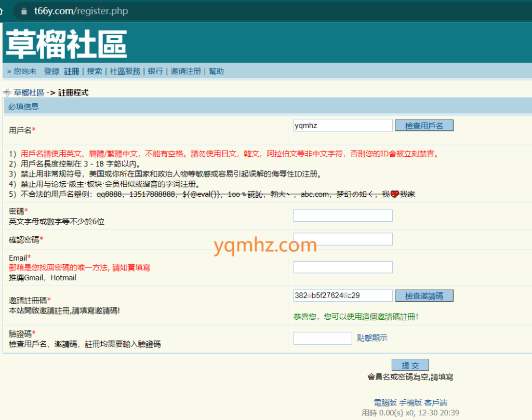The height and width of the screenshot is (420, 532).
Task: Click the small icon beside breadcrumb 草榴社區
Action: pos(7,93)
